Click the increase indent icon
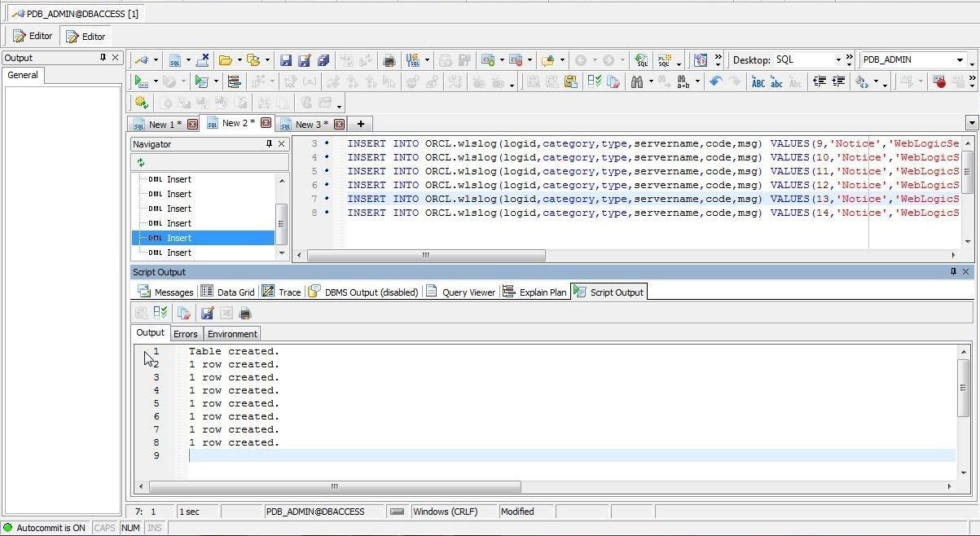Image resolution: width=980 pixels, height=536 pixels. click(x=837, y=81)
